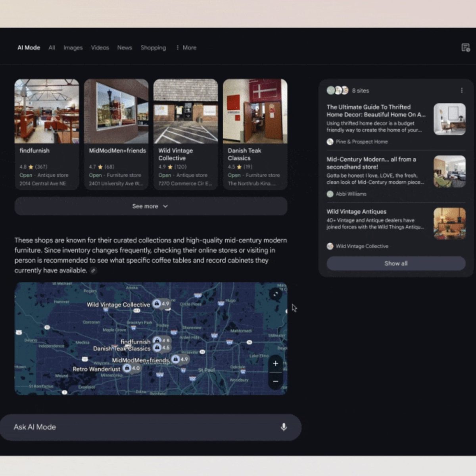Screen dimensions: 476x476
Task: Click the Wild Vintage Antiques article thumbnail
Action: (449, 224)
